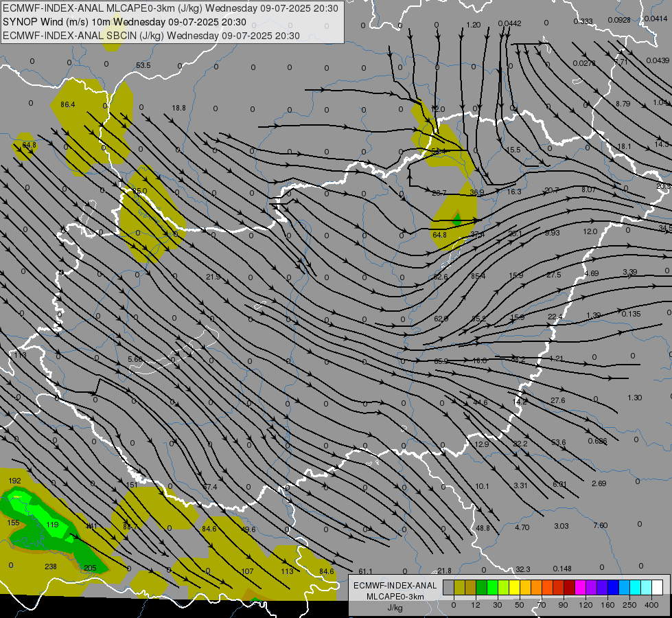Select the dark red legend swatch
This screenshot has width=672, height=618.
(569, 587)
